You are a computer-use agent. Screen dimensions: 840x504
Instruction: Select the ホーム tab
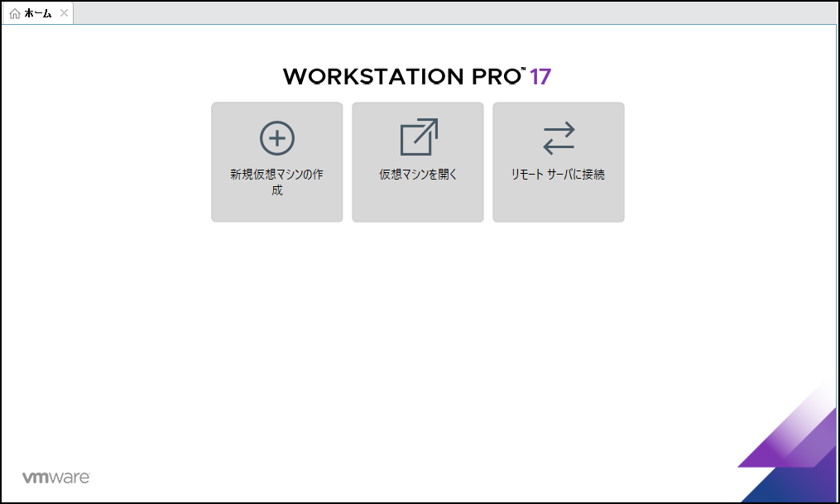[x=37, y=13]
